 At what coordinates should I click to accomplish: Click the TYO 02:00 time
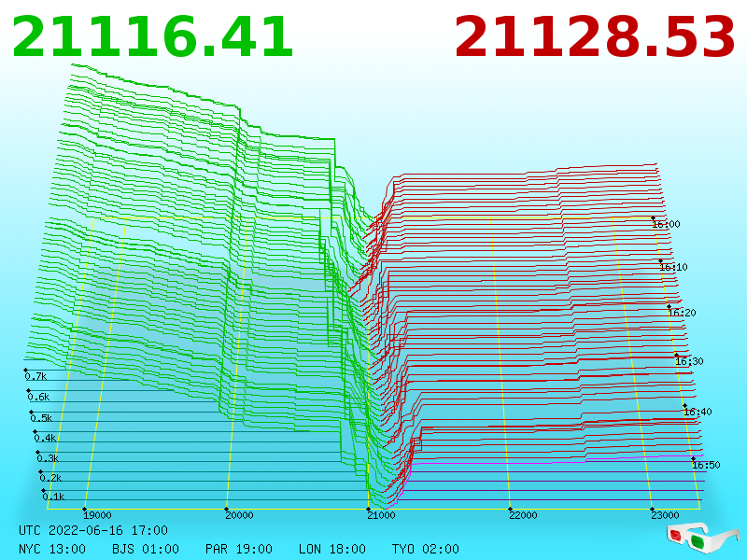tap(426, 549)
